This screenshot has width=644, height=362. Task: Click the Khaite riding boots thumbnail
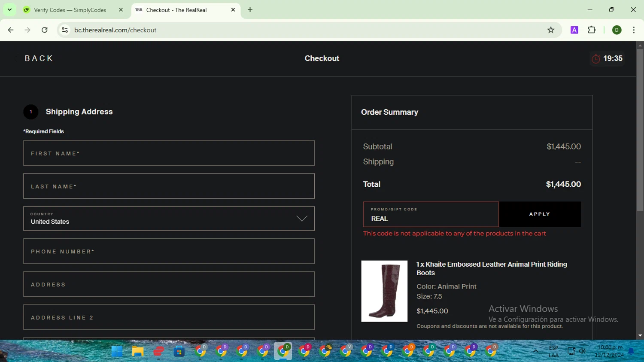384,291
